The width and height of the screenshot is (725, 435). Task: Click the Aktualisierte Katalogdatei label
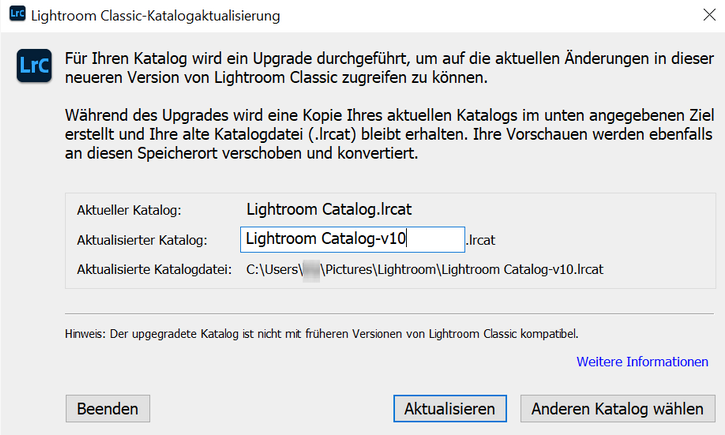154,269
